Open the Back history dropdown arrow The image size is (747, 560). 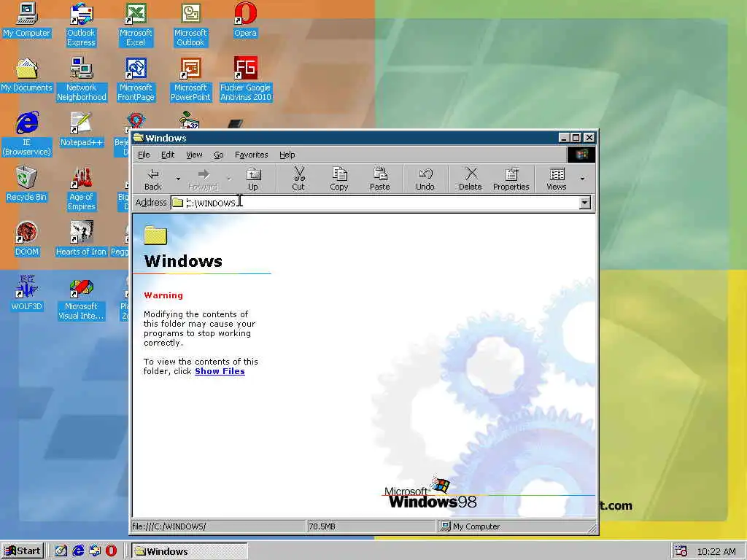pyautogui.click(x=178, y=179)
